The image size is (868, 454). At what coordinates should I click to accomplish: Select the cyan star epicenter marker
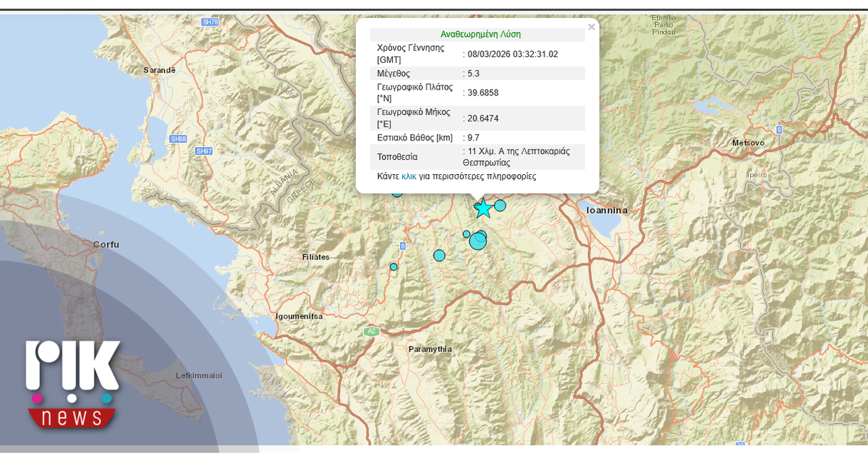click(x=483, y=208)
